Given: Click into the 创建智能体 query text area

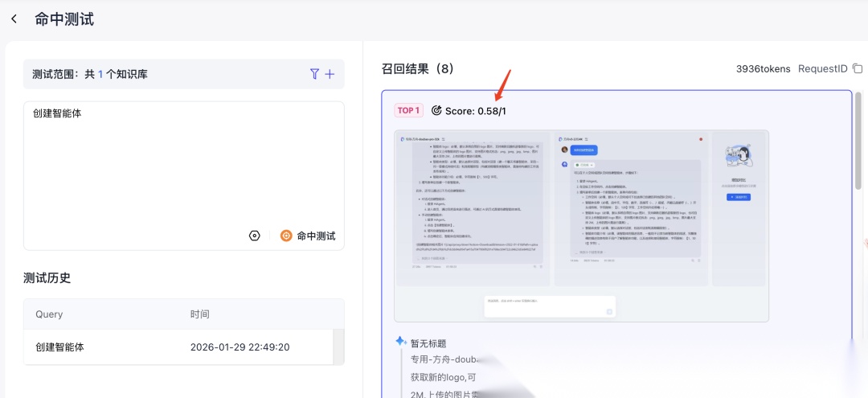Looking at the screenshot, I should tap(184, 175).
